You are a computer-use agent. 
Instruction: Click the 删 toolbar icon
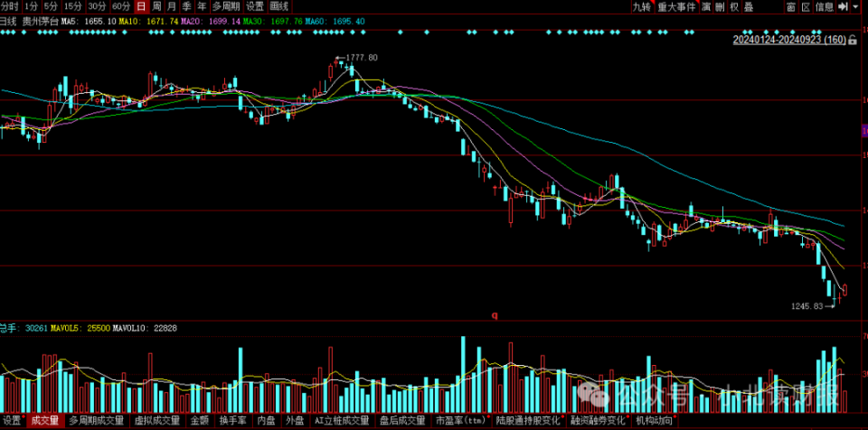pos(720,6)
